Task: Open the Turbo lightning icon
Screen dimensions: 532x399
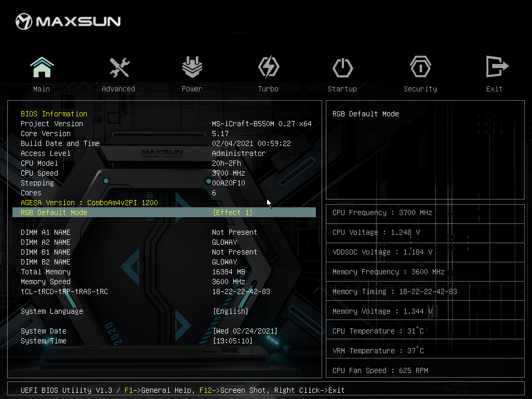Action: coord(269,67)
